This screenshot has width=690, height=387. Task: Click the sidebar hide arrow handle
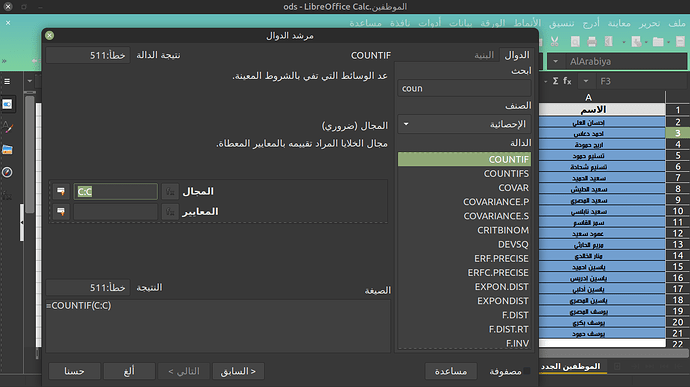[22, 222]
